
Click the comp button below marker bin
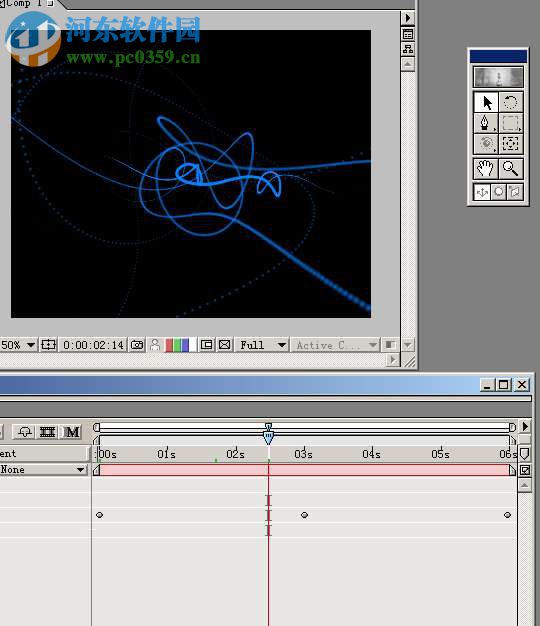525,470
